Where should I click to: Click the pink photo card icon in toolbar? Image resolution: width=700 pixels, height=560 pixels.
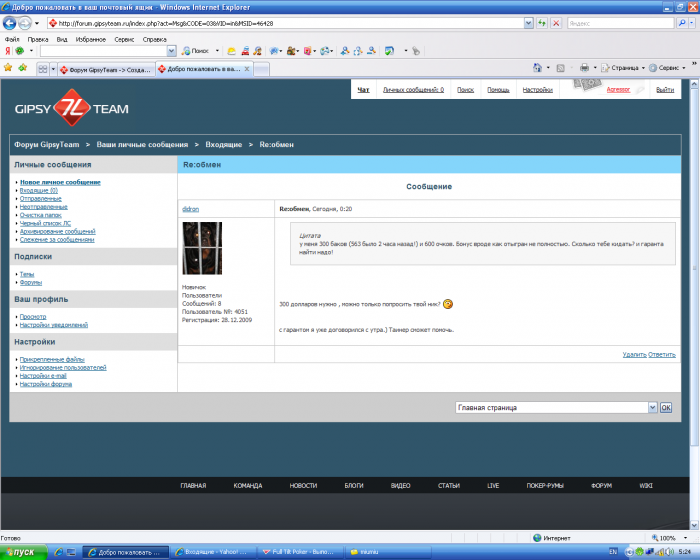click(x=308, y=51)
